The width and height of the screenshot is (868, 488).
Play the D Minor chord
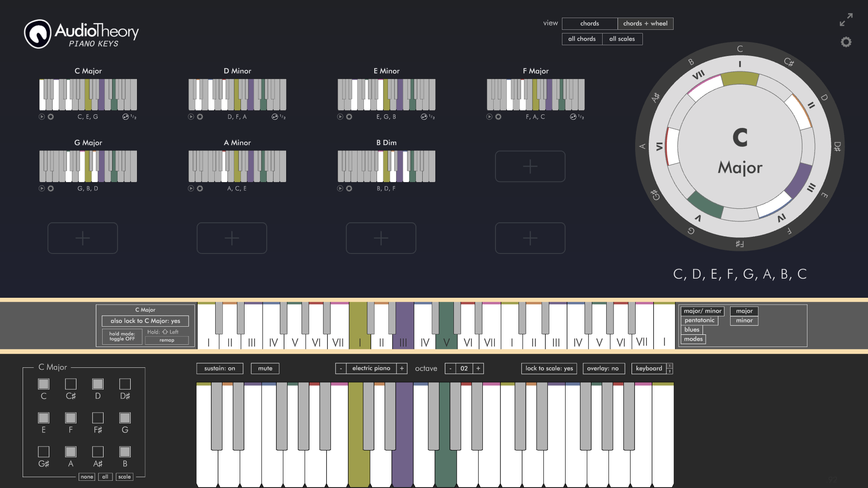pos(191,117)
